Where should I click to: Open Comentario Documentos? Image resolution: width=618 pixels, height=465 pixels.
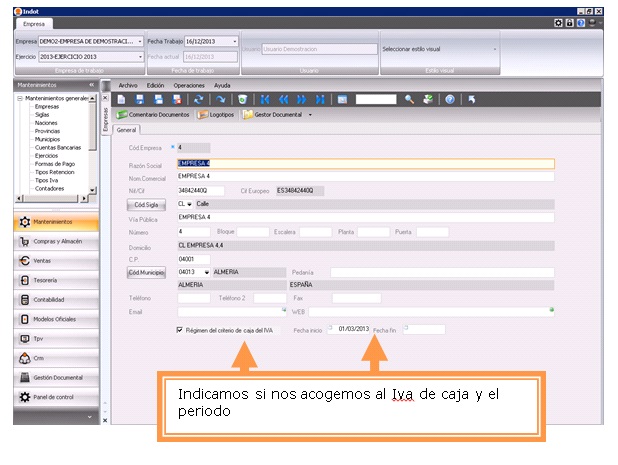click(153, 115)
